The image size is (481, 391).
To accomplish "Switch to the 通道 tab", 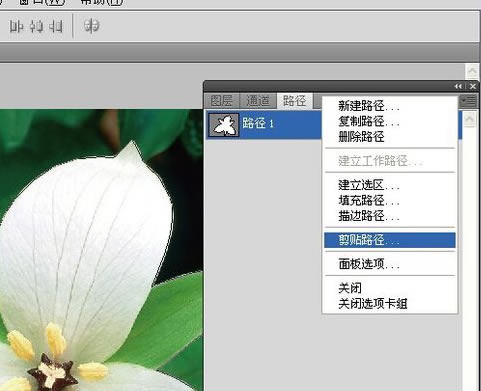I will pyautogui.click(x=258, y=101).
